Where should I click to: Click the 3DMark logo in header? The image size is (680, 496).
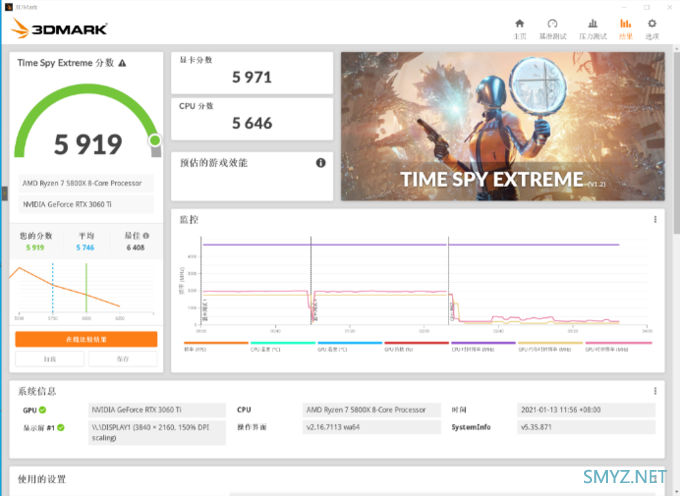pyautogui.click(x=59, y=29)
